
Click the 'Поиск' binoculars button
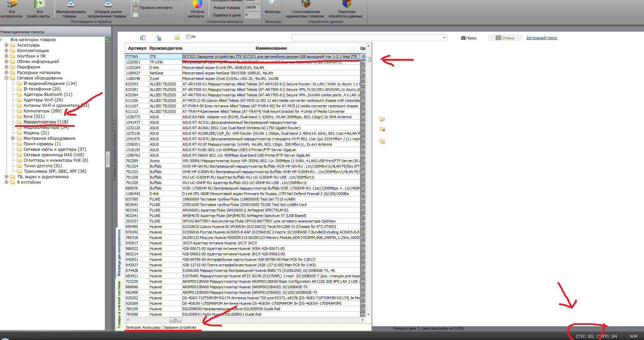pos(469,38)
